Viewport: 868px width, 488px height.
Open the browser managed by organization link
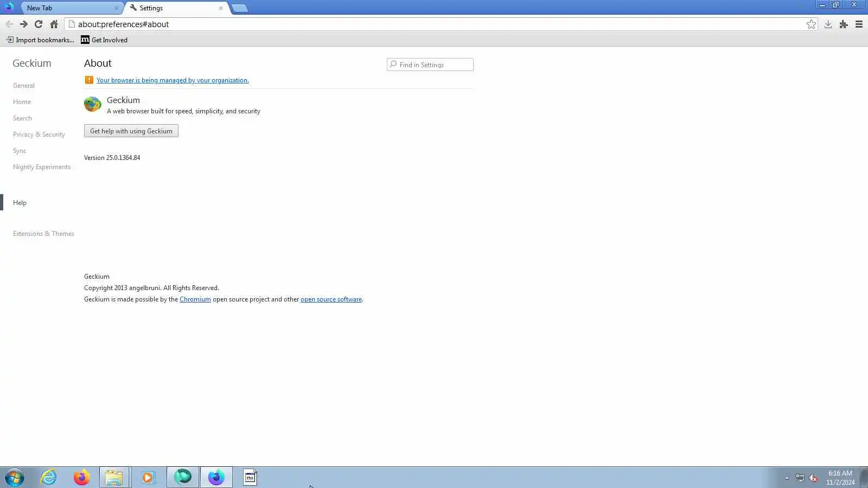pyautogui.click(x=173, y=80)
